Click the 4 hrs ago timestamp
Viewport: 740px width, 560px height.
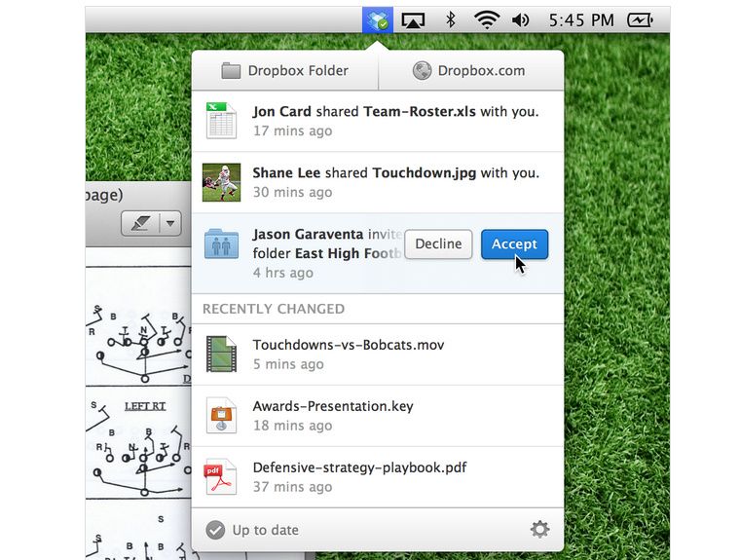click(282, 273)
